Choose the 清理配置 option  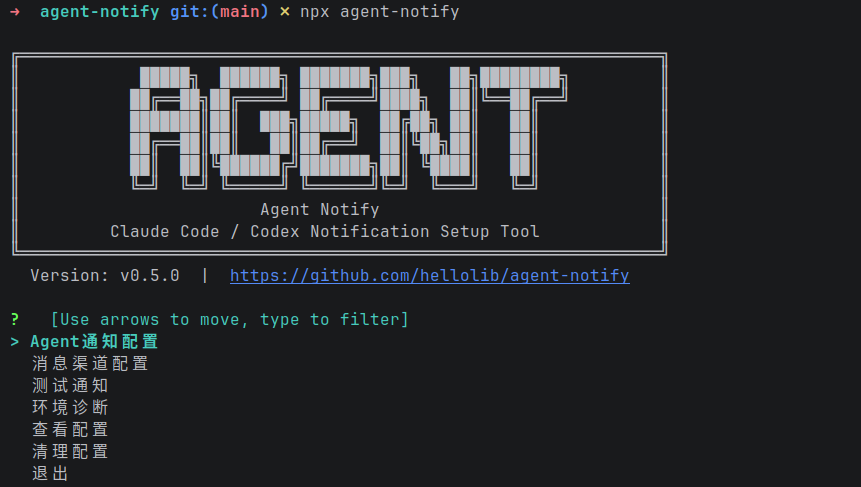[x=70, y=451]
